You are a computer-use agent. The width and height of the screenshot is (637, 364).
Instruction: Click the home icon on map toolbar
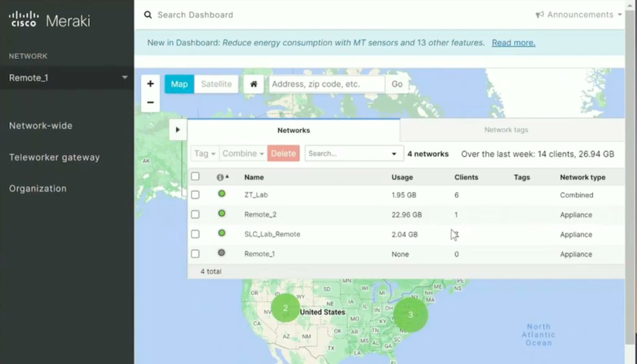point(254,84)
